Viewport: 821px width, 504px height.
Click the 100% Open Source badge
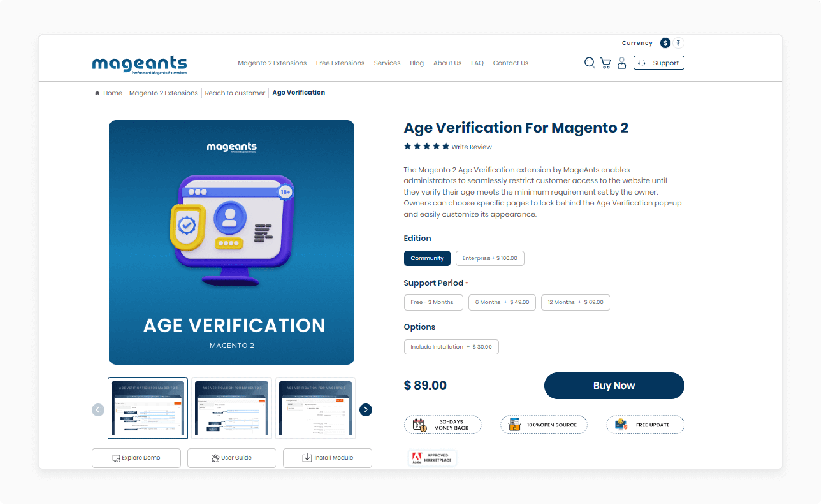(x=544, y=425)
